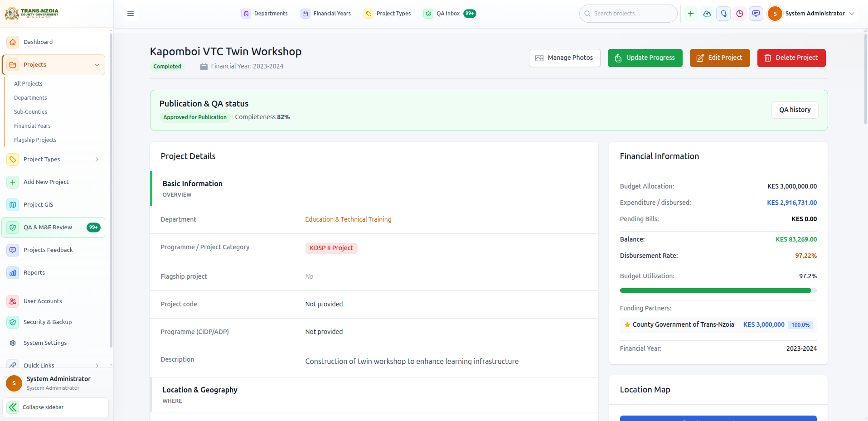Click the Completeness 82% text
Image resolution: width=868 pixels, height=421 pixels.
(262, 117)
